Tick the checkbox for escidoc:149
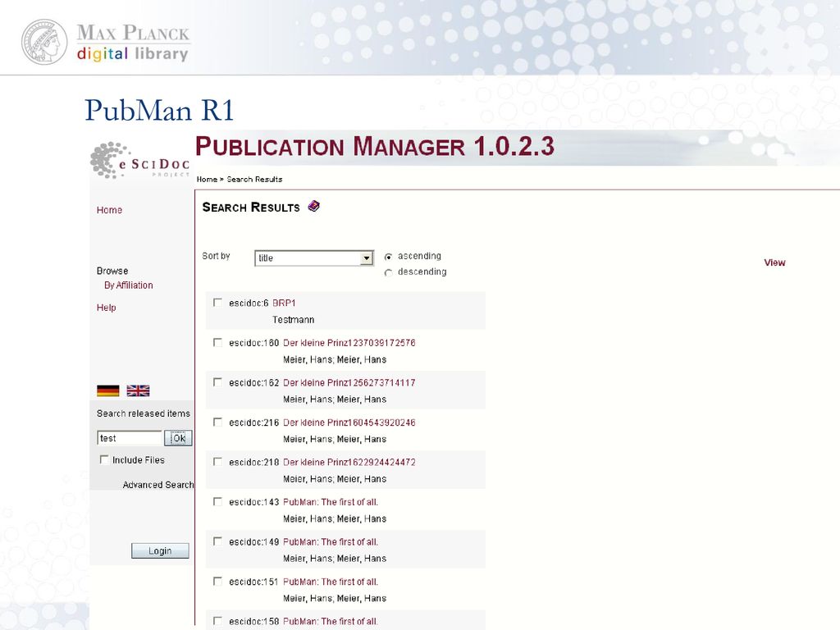This screenshot has width=840, height=630. point(217,541)
